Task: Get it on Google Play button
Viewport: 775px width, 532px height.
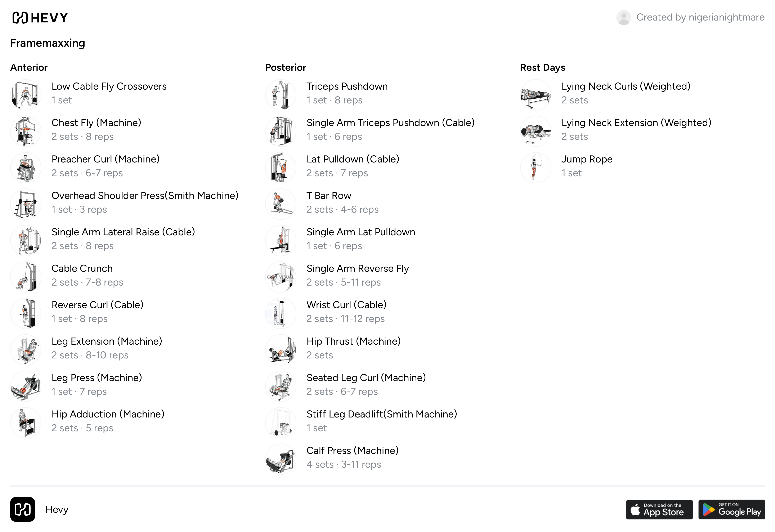Action: pyautogui.click(x=732, y=509)
